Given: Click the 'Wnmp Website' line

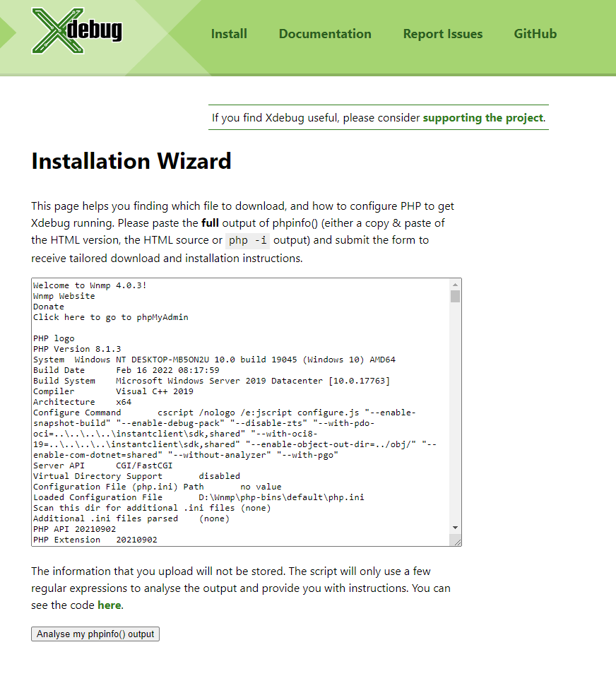Looking at the screenshot, I should tap(64, 296).
